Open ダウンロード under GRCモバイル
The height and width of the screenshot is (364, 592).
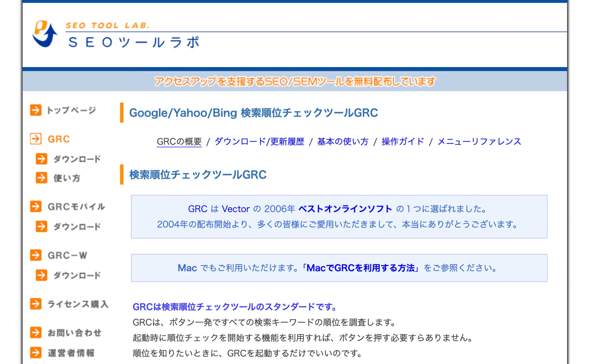click(77, 227)
